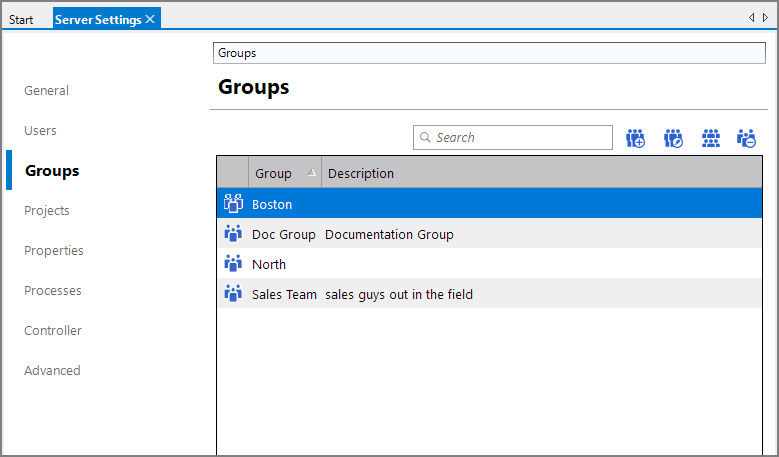
Task: Click the magnifier icon in the Search box
Action: click(x=425, y=137)
